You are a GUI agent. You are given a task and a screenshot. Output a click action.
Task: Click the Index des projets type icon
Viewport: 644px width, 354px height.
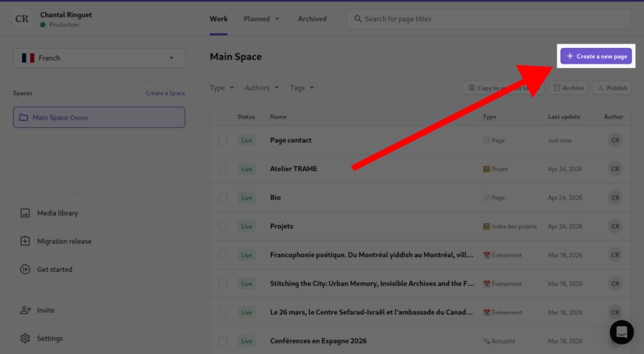[x=487, y=226]
